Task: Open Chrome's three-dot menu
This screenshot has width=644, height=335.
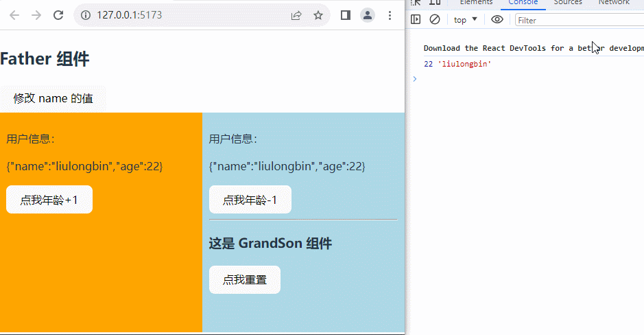Action: [390, 15]
